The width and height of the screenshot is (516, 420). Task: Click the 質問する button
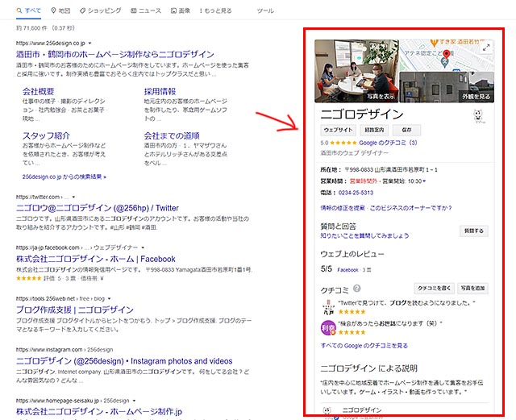coord(474,231)
